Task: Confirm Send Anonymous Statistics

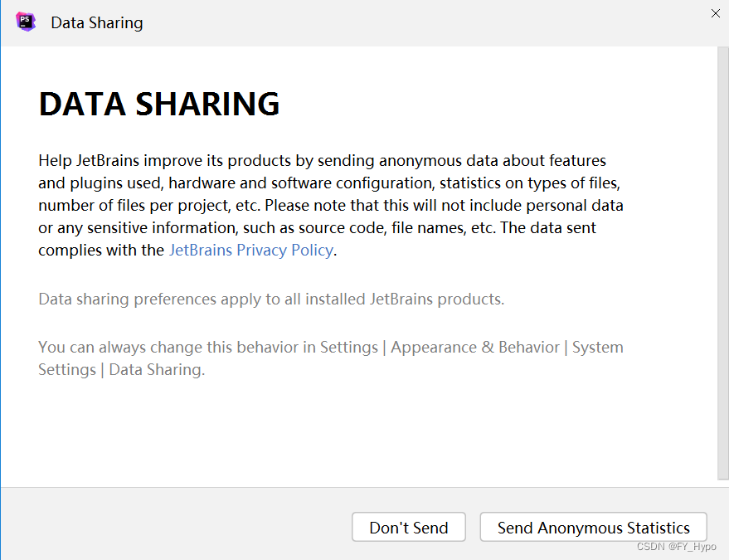Action: (x=593, y=527)
